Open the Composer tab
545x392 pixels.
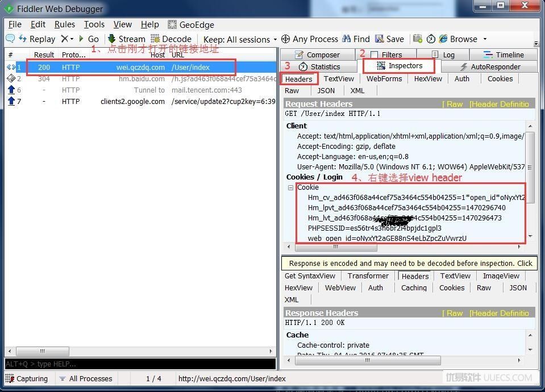317,55
